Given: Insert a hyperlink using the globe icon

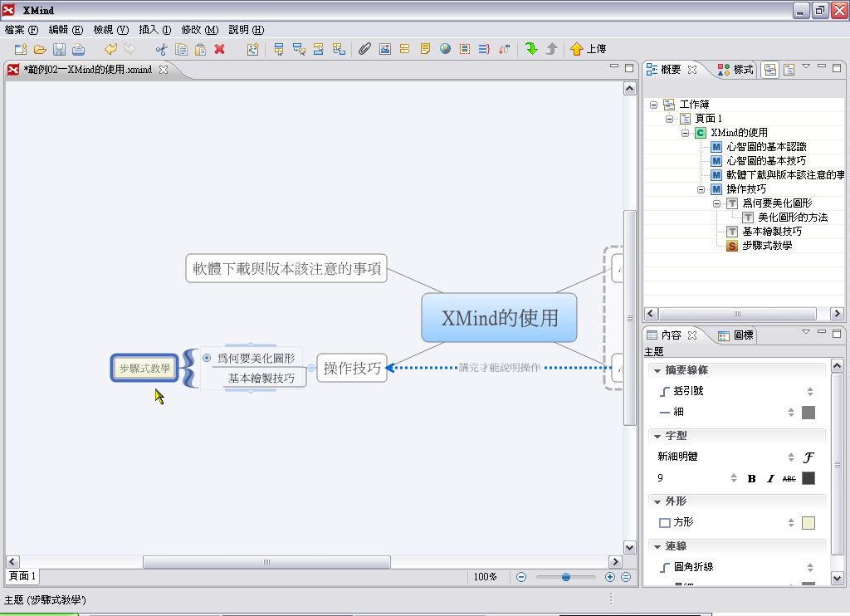Looking at the screenshot, I should (445, 49).
